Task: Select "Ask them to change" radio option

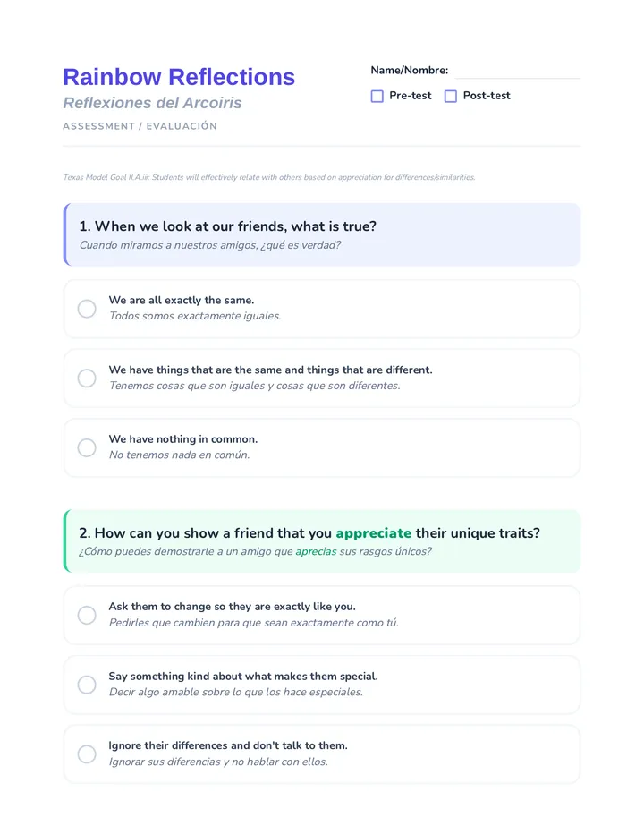Action: click(87, 615)
